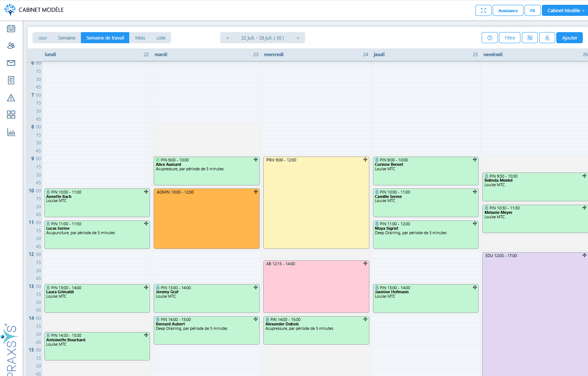Go to next week arrow
The image size is (588, 376).
298,38
